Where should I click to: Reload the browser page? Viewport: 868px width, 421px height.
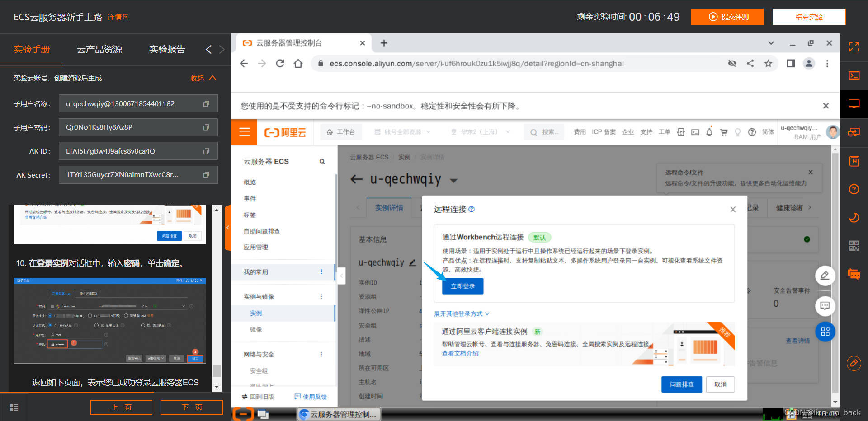[280, 64]
